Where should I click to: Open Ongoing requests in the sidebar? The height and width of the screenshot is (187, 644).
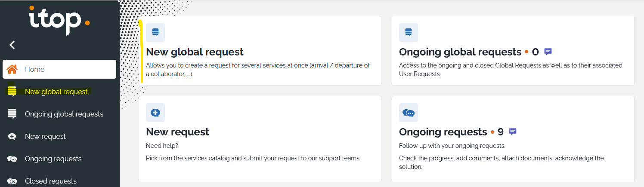point(53,159)
